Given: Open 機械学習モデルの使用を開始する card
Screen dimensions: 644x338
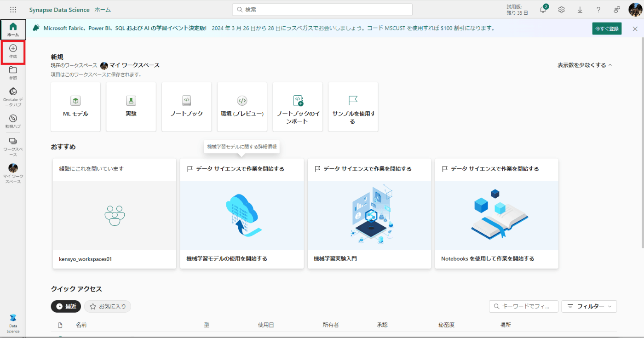Looking at the screenshot, I should [242, 213].
